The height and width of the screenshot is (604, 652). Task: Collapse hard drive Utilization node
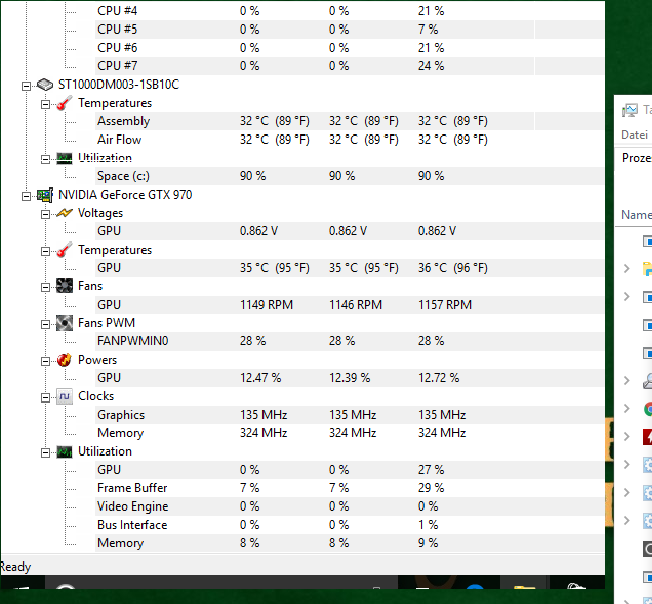[45, 159]
